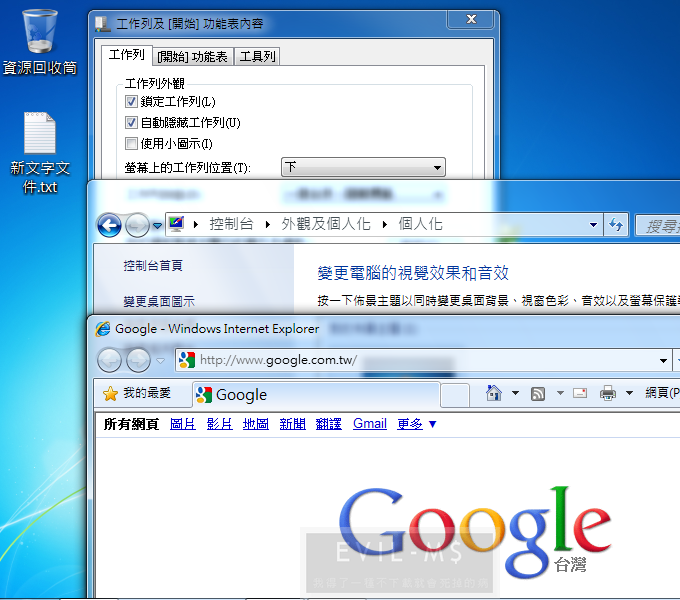The image size is (680, 600).
Task: Expand the Control Panel address bar history dropdown
Action: point(593,225)
